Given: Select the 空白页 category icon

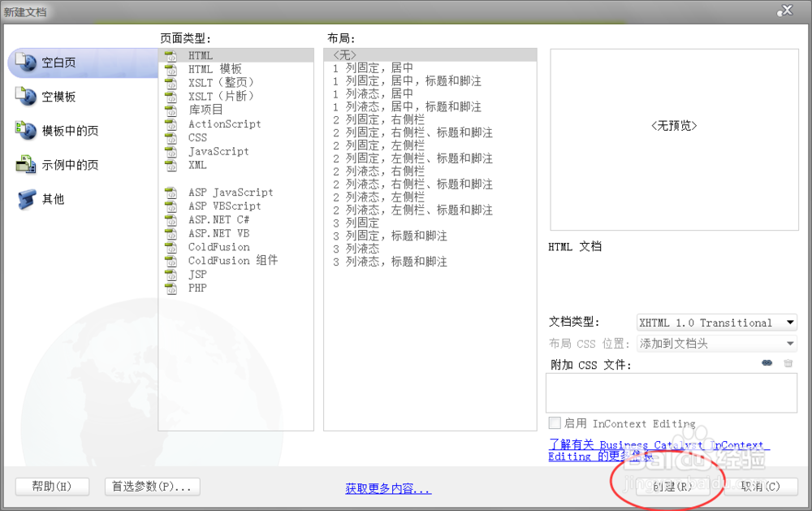Looking at the screenshot, I should pos(25,62).
